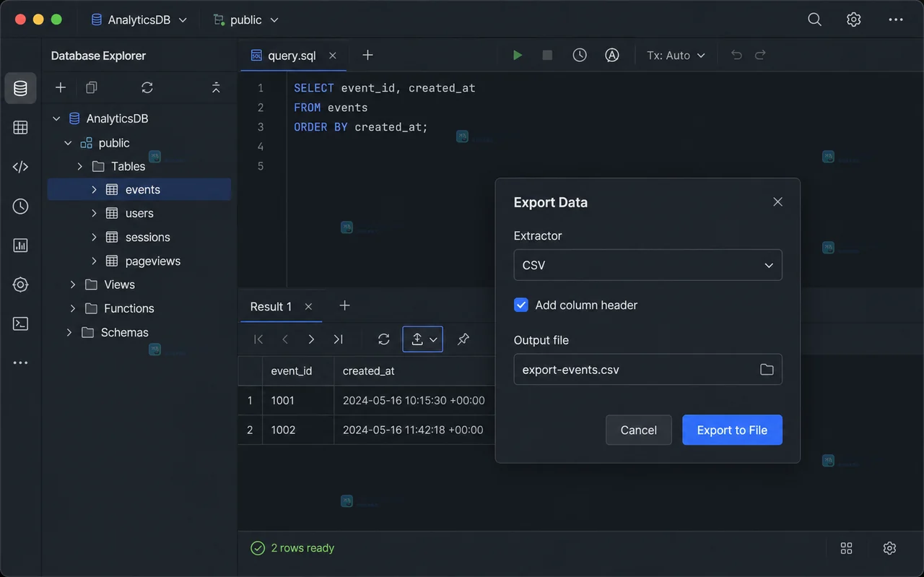924x577 pixels.
Task: Browse output file with folder icon
Action: tap(767, 370)
